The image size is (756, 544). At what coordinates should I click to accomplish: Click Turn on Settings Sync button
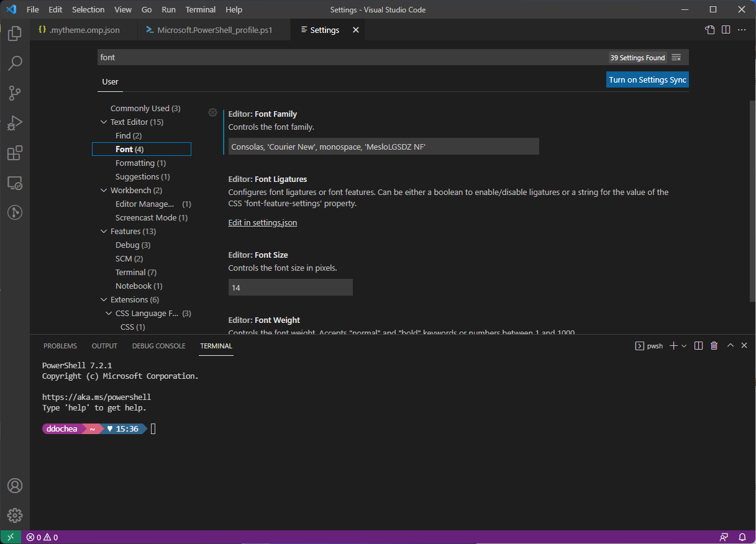tap(647, 79)
